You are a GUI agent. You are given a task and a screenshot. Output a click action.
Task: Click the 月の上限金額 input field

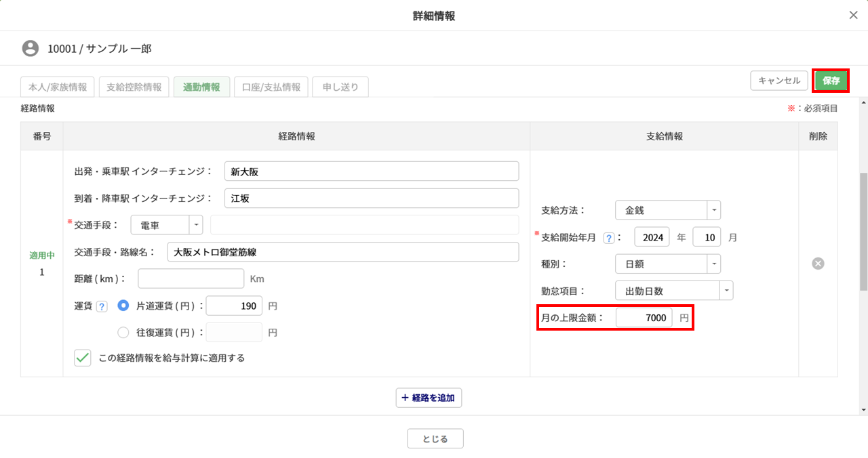point(644,318)
